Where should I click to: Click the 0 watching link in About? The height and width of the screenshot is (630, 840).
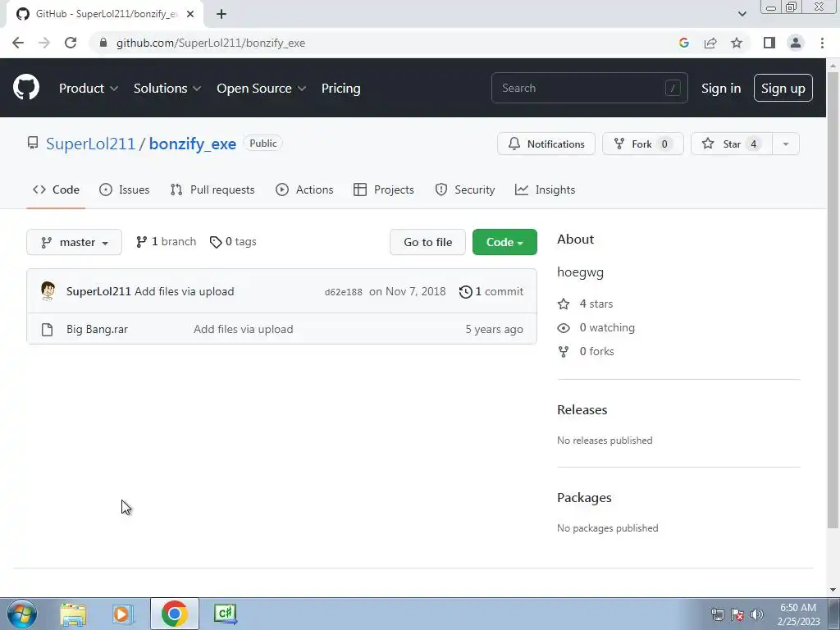pyautogui.click(x=596, y=327)
